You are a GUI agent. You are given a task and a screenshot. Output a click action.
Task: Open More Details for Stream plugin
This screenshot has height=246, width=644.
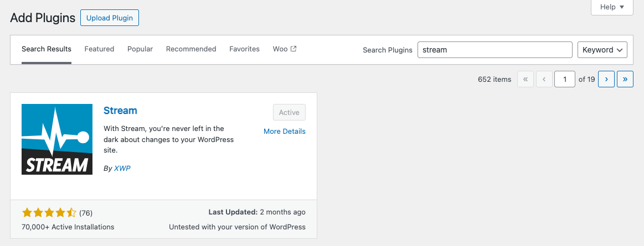(284, 132)
